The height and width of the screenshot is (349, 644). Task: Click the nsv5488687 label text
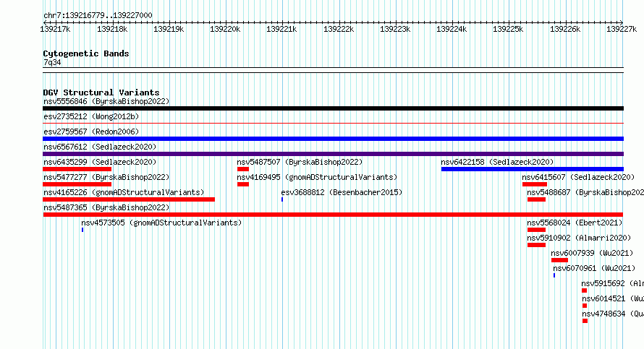548,192
